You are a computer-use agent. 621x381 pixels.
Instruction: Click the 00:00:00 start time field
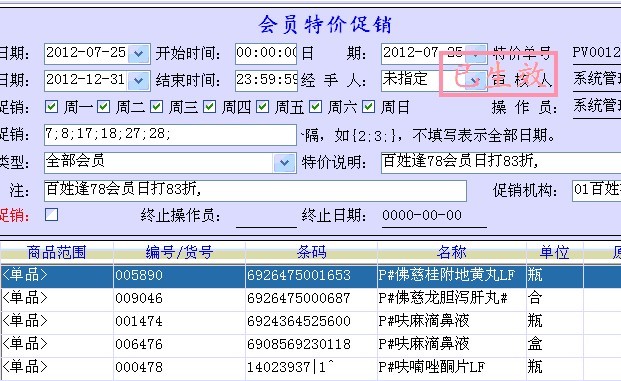pos(266,53)
